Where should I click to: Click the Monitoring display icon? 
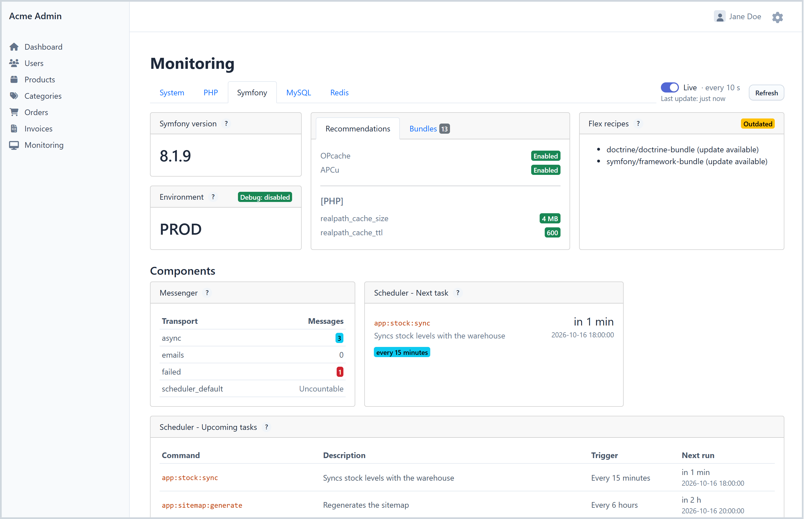pyautogui.click(x=14, y=146)
